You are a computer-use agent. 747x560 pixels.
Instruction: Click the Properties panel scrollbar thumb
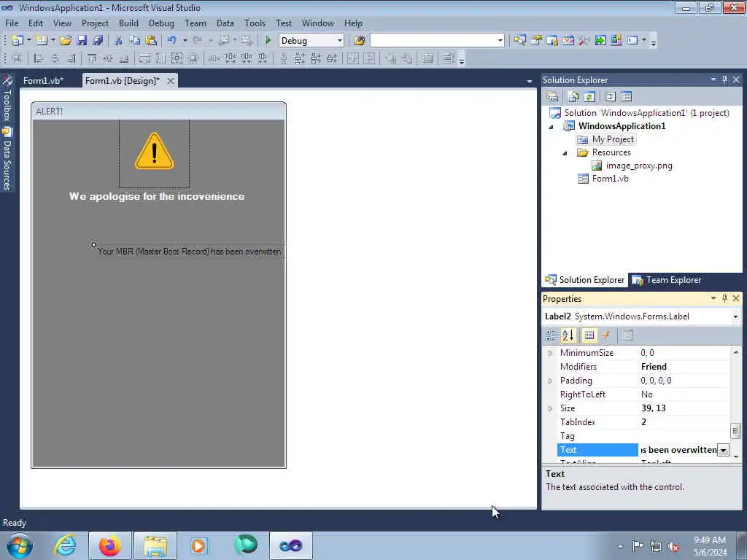[x=735, y=431]
